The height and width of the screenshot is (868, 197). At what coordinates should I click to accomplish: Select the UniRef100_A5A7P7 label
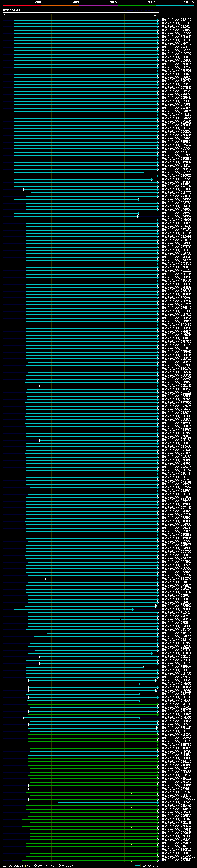pos(177,50)
